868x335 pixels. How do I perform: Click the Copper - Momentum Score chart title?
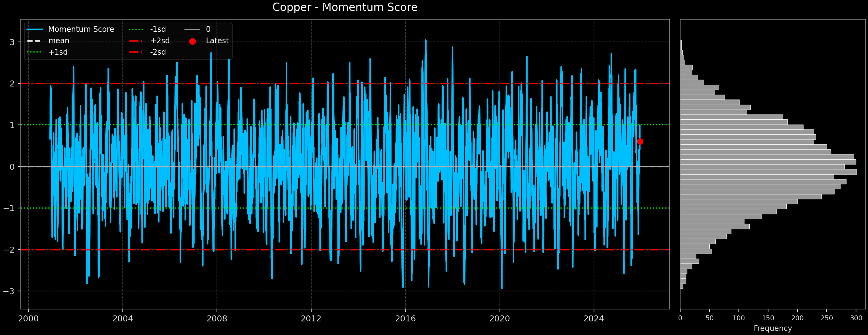[345, 7]
